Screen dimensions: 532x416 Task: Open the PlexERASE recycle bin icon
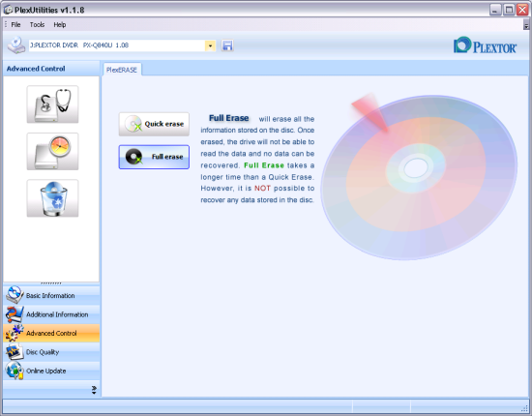[52, 198]
